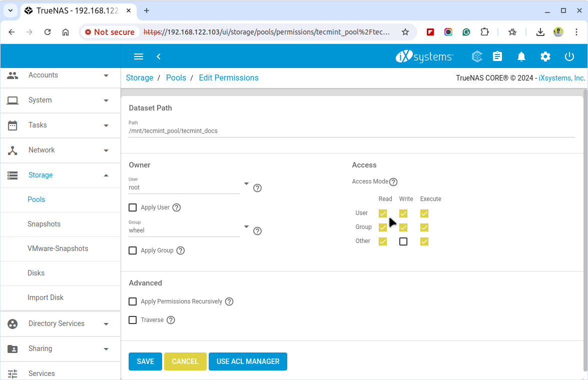Open Services in the sidebar
The image size is (588, 380).
click(x=42, y=373)
